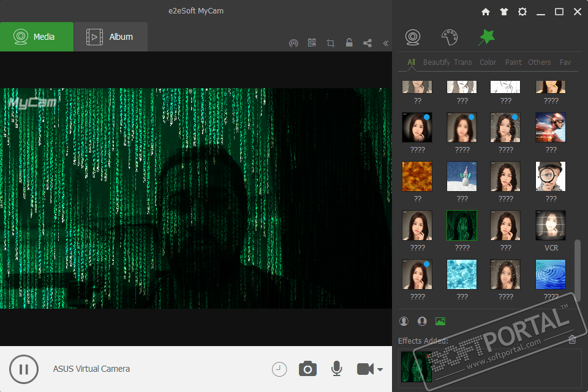The height and width of the screenshot is (392, 588).
Task: Open the Fav effects category
Action: [565, 62]
